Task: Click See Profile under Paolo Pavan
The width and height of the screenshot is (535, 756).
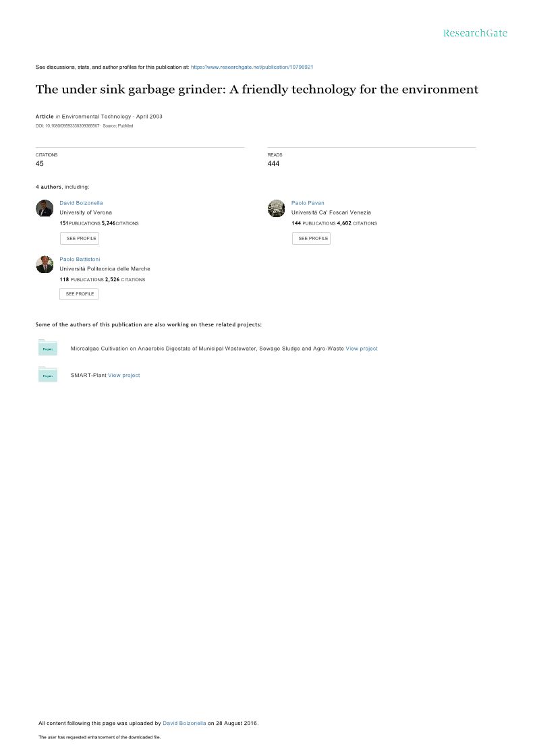Action: click(311, 238)
